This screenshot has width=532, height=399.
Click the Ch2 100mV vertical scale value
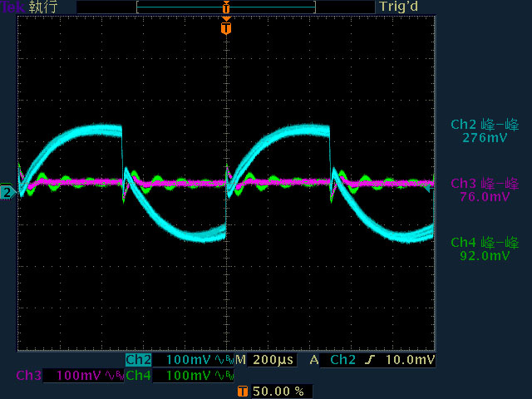point(188,360)
